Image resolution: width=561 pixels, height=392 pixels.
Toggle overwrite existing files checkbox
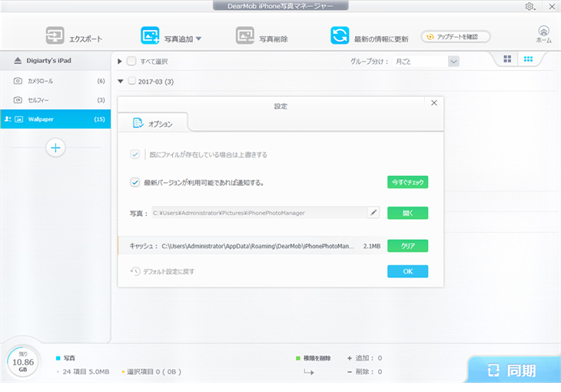(135, 154)
